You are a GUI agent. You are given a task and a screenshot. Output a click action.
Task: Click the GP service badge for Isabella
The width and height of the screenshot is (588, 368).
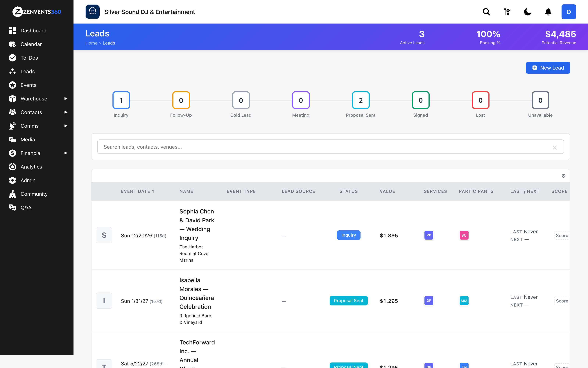[429, 301]
